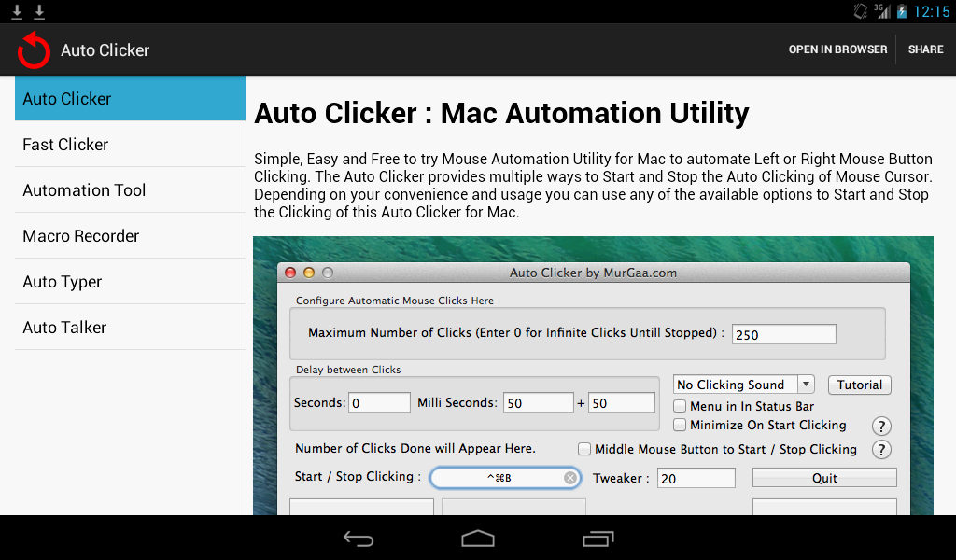The image size is (956, 560).
Task: Tap the Android home navigation button
Action: click(x=478, y=539)
